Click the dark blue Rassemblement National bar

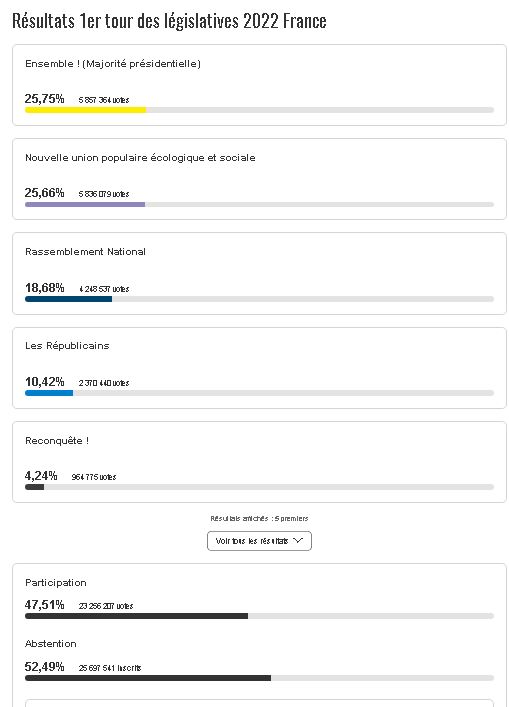point(69,299)
